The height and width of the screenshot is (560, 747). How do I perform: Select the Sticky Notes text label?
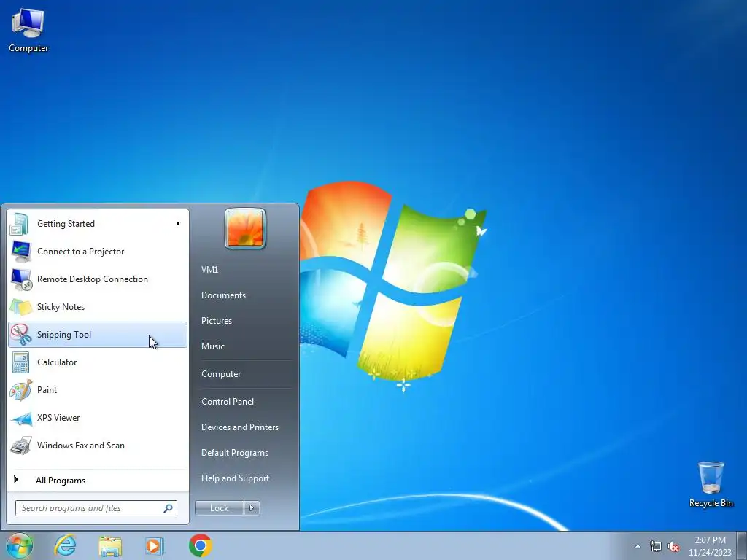(61, 307)
